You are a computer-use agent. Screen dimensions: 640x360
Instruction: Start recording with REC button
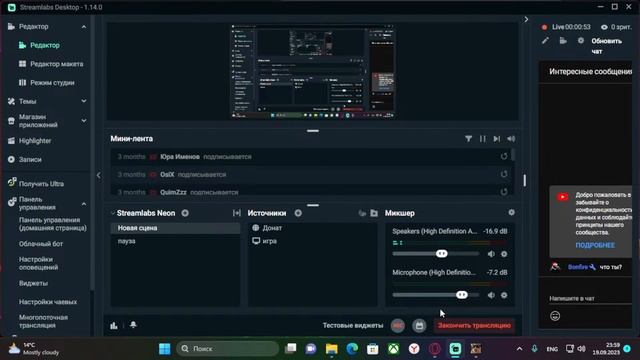tap(398, 325)
